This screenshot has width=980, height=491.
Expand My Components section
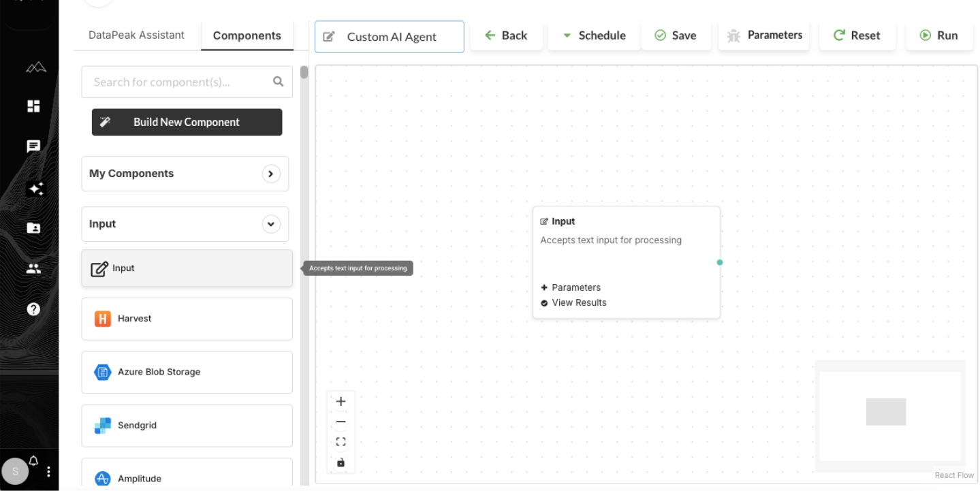click(271, 174)
